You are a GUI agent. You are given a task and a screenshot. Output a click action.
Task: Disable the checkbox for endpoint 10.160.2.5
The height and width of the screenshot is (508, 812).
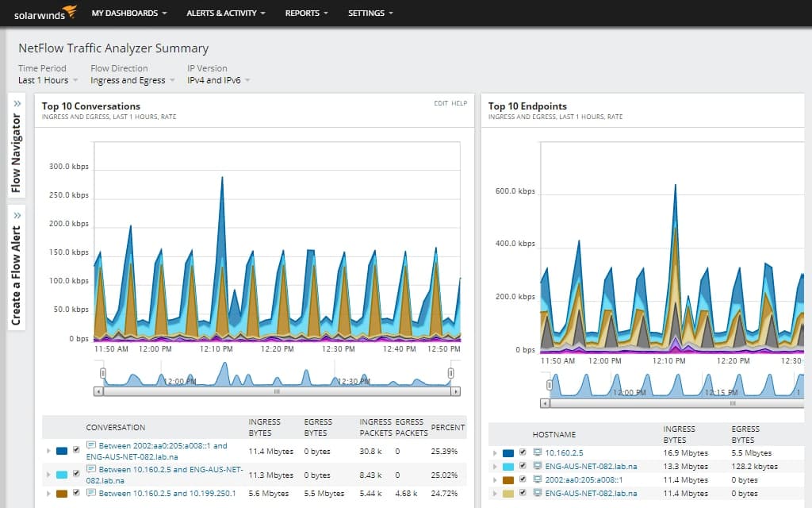click(523, 452)
